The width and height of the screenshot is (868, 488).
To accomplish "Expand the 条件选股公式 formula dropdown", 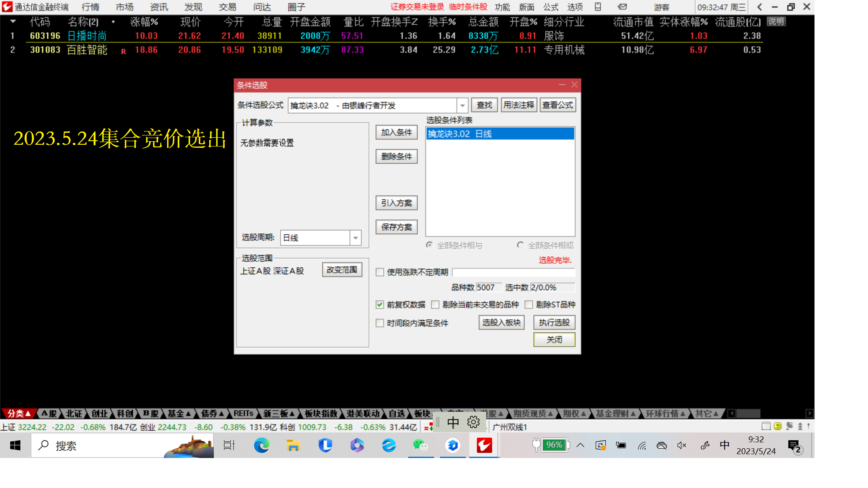I will tap(462, 105).
